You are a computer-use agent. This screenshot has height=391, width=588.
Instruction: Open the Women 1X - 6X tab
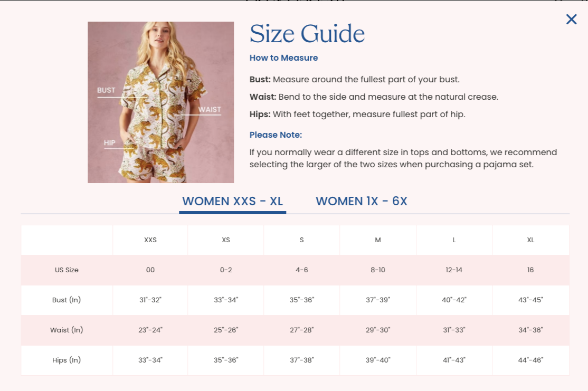tap(362, 202)
